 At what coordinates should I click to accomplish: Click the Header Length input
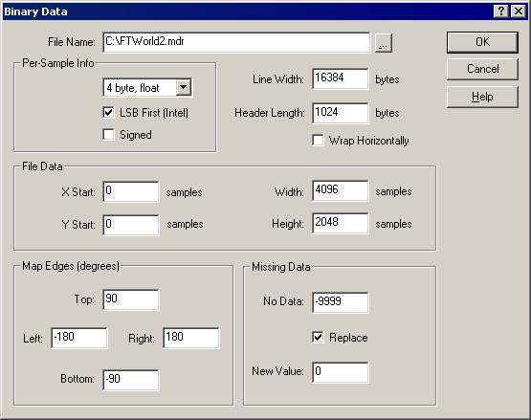(x=340, y=113)
